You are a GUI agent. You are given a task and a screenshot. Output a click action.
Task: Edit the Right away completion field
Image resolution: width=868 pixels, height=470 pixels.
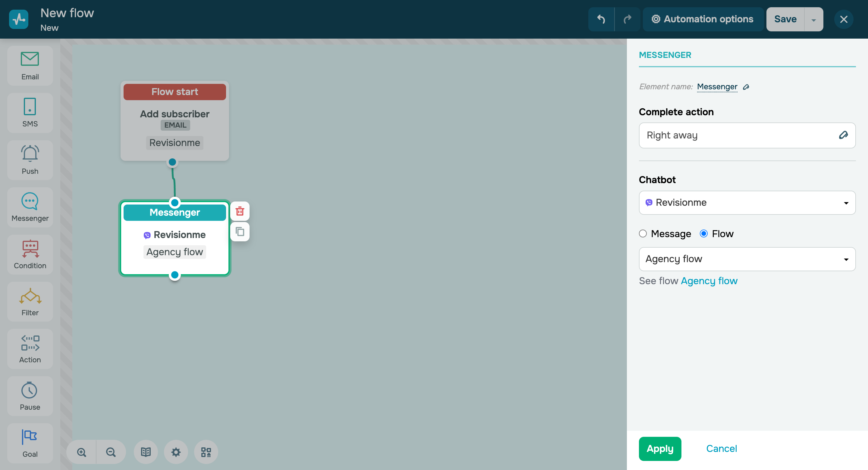point(843,135)
